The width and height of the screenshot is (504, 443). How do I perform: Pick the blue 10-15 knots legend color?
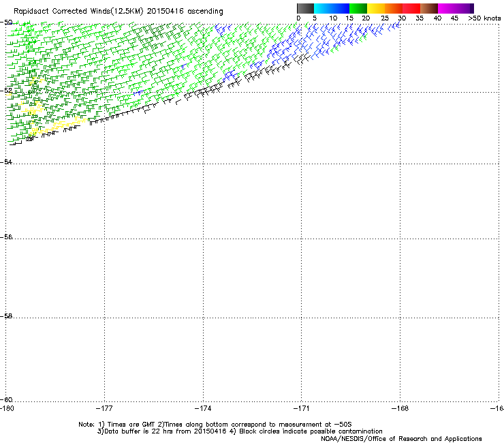341,8
